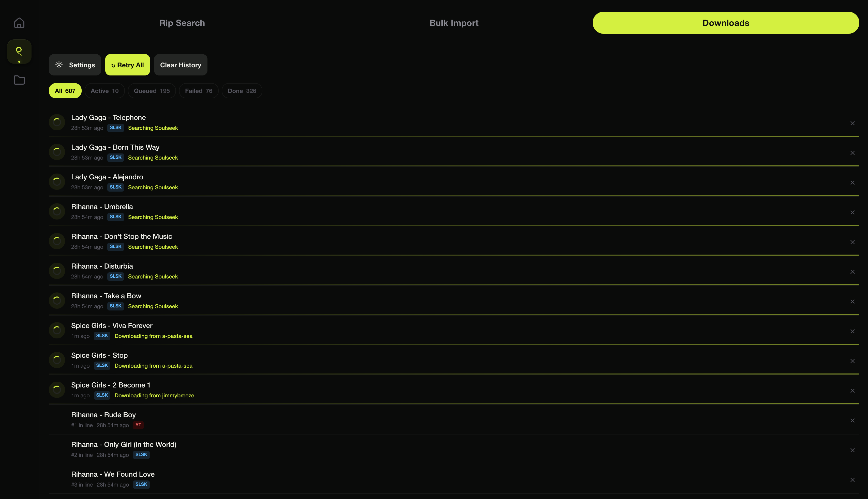Click progress bar under Rihanna - Disturbia

pos(454,285)
